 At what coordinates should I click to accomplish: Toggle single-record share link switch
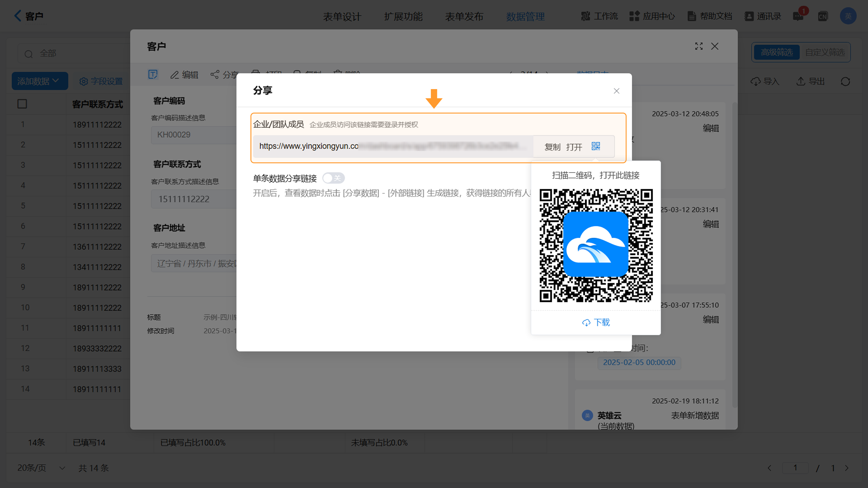(x=333, y=178)
